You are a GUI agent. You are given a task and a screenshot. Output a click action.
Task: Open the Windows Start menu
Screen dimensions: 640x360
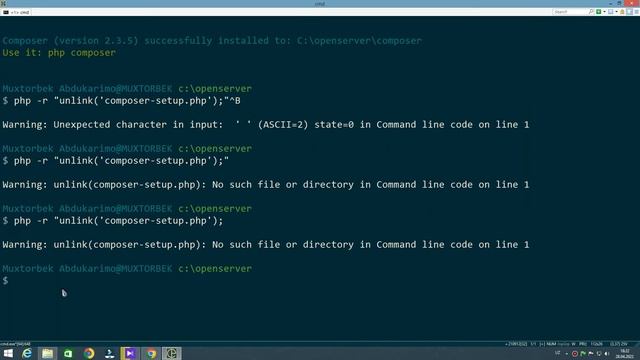pyautogui.click(x=8, y=353)
